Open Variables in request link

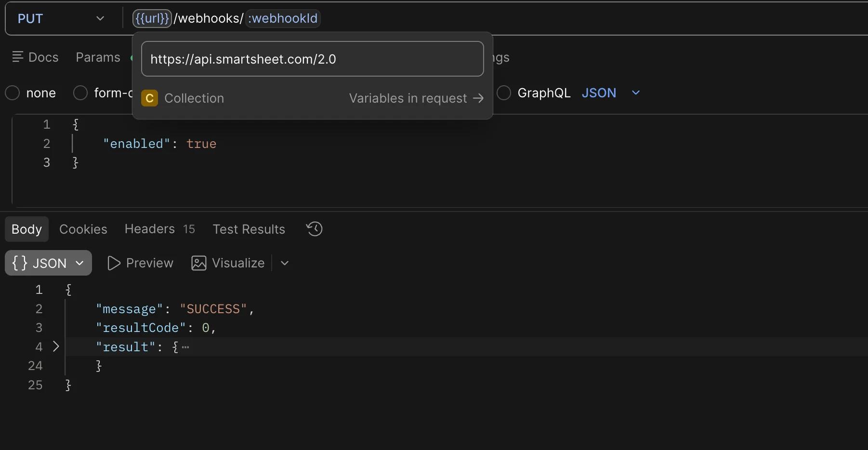[416, 98]
